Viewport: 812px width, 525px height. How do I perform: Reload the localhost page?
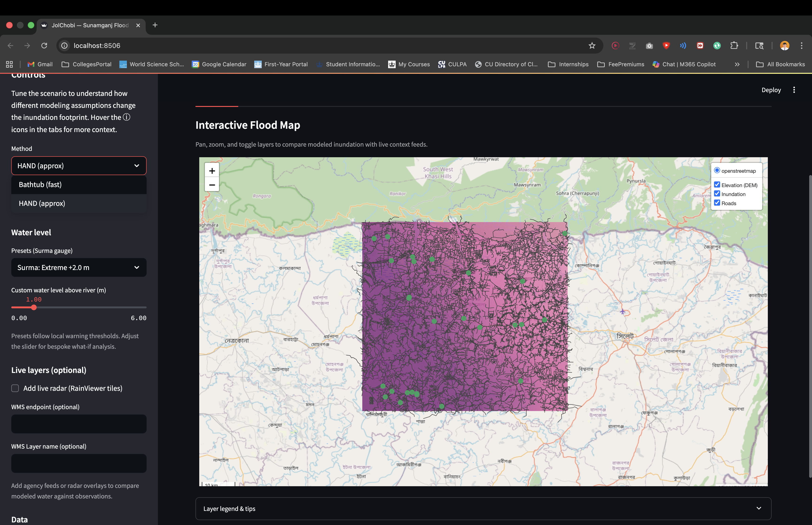click(x=44, y=46)
